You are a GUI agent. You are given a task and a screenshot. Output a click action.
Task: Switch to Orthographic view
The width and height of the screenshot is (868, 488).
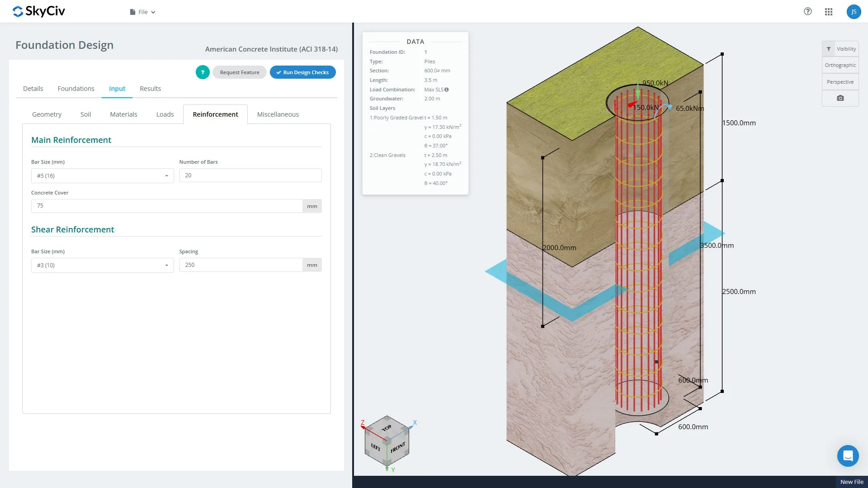tap(840, 65)
